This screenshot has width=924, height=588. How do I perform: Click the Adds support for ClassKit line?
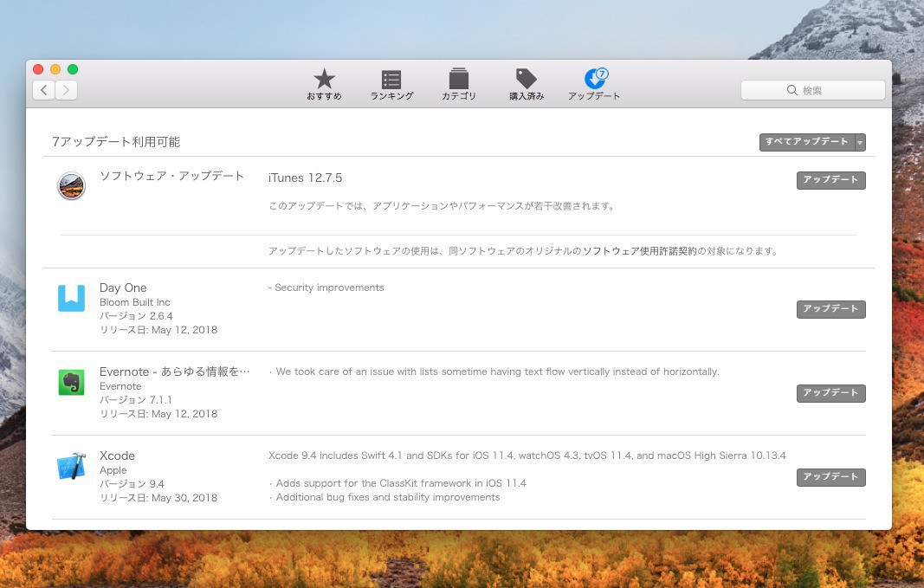[397, 483]
